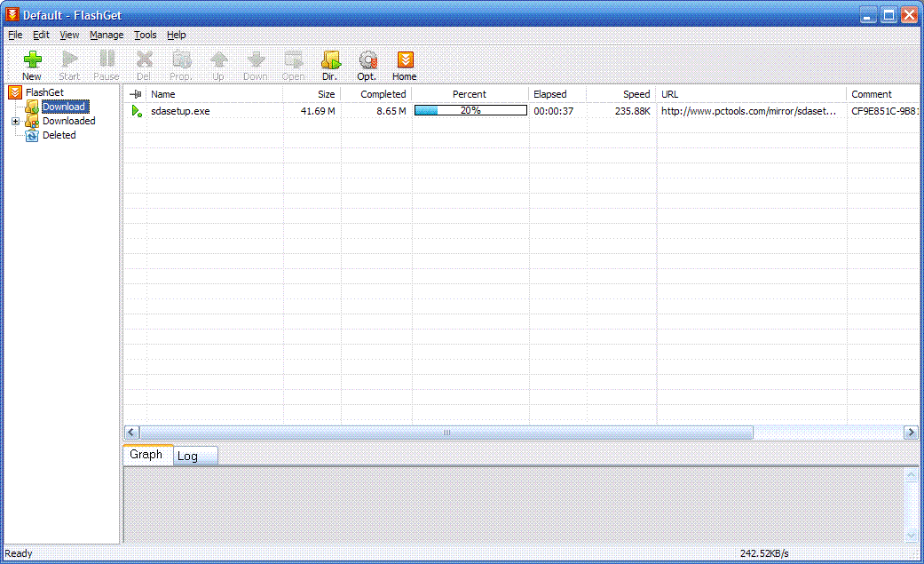Sort by the Percent column header
Screen dimensions: 924x564
470,94
